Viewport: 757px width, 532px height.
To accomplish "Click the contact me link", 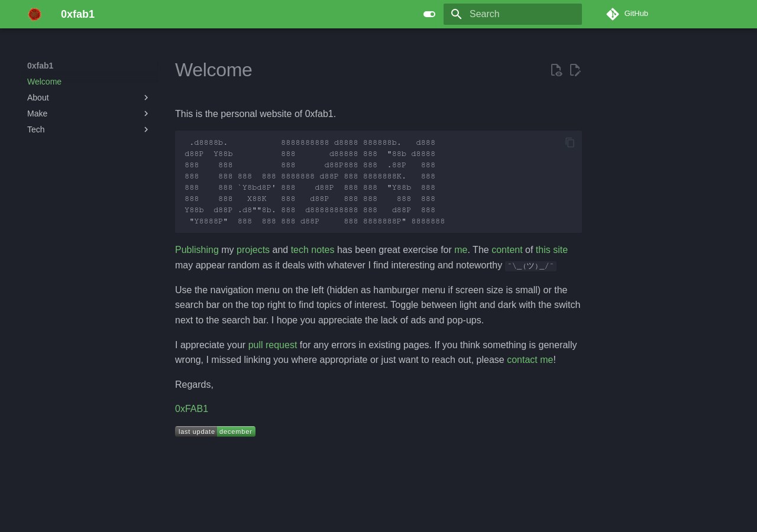I will click(529, 359).
